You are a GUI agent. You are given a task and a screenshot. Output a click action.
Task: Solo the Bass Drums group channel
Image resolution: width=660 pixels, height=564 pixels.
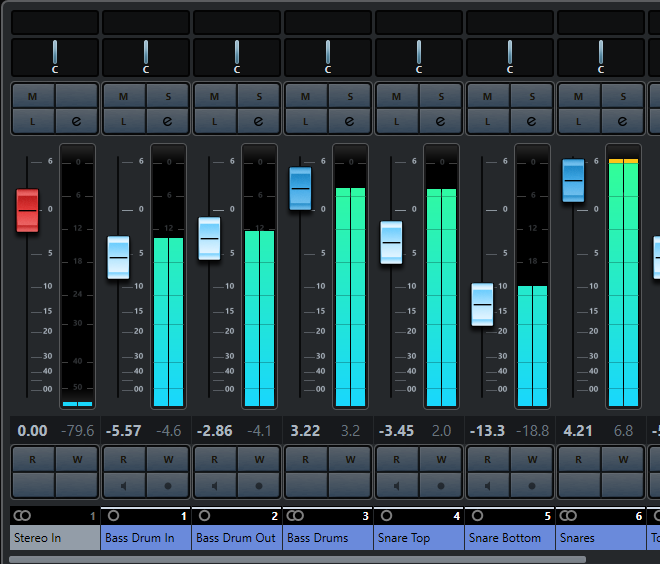(349, 96)
